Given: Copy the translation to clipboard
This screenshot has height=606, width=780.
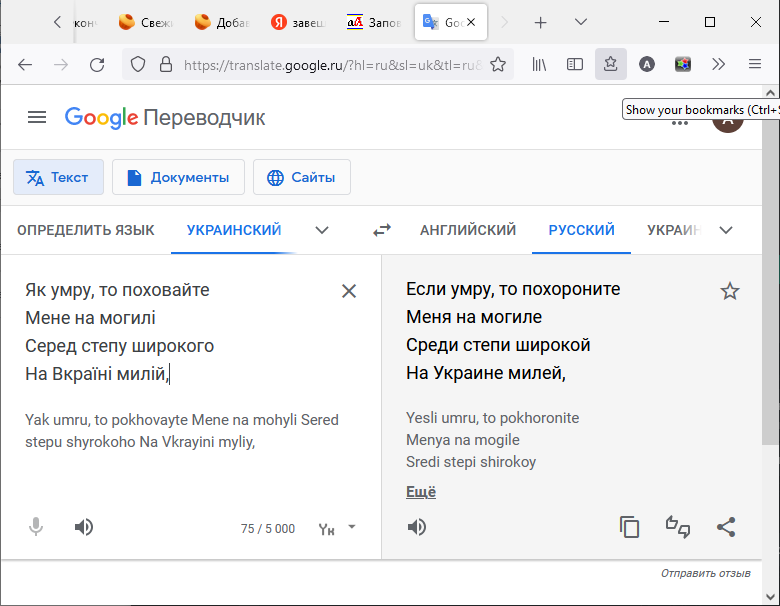Looking at the screenshot, I should coord(629,527).
